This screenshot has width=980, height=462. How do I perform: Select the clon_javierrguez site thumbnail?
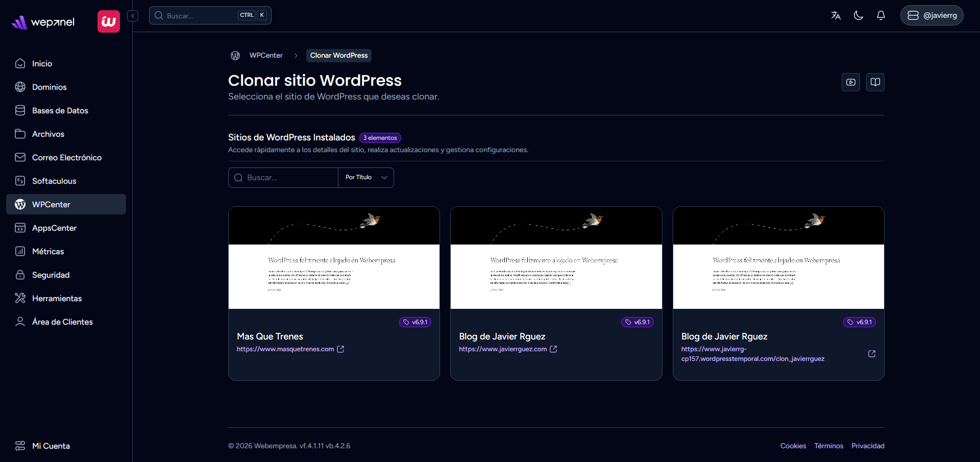(778, 258)
